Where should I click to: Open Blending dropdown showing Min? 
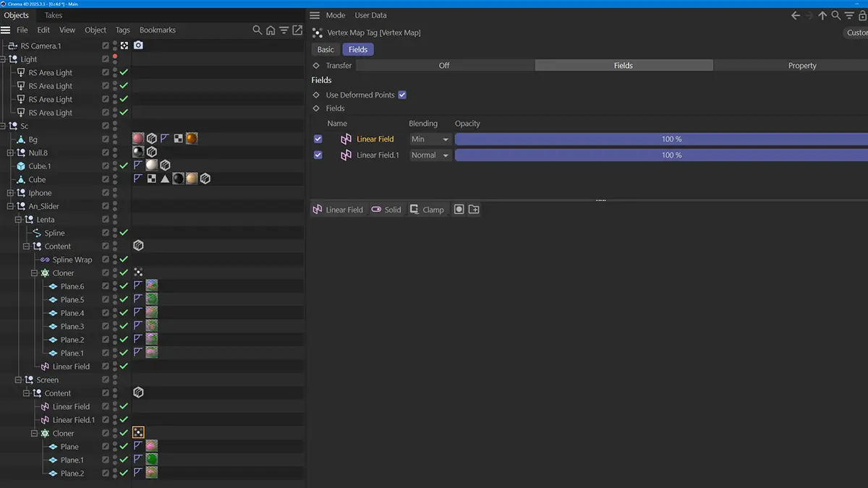pos(430,139)
